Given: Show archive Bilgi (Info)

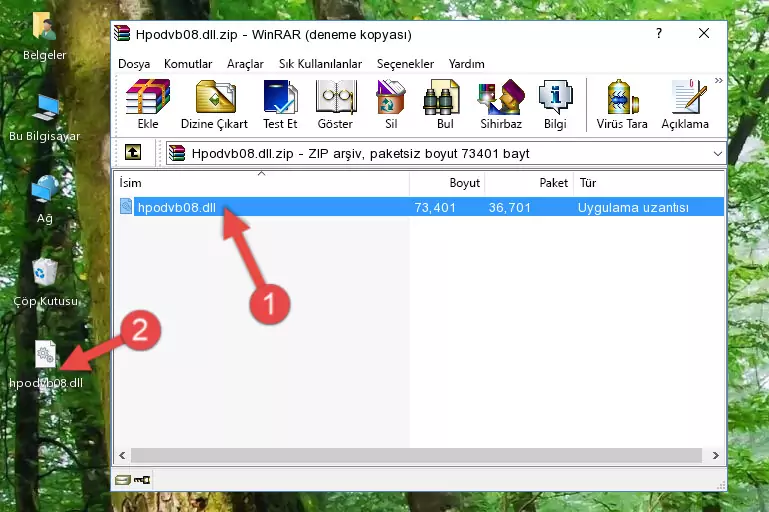Looking at the screenshot, I should coord(555,104).
